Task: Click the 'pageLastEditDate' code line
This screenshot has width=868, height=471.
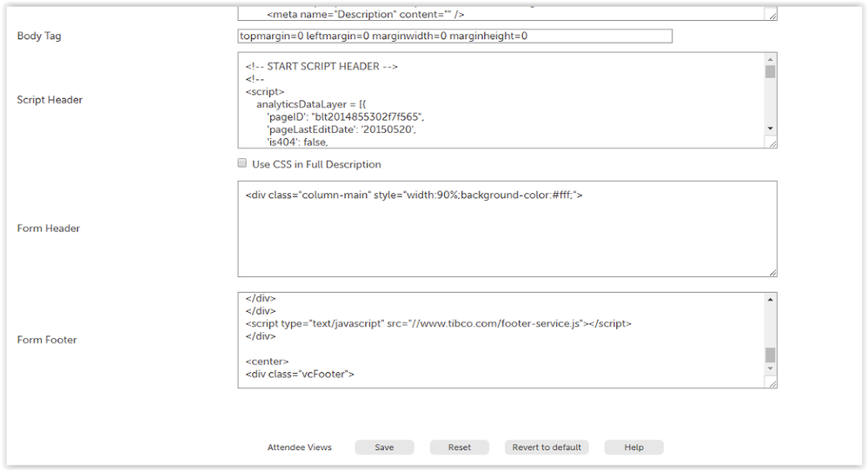Action: (341, 129)
